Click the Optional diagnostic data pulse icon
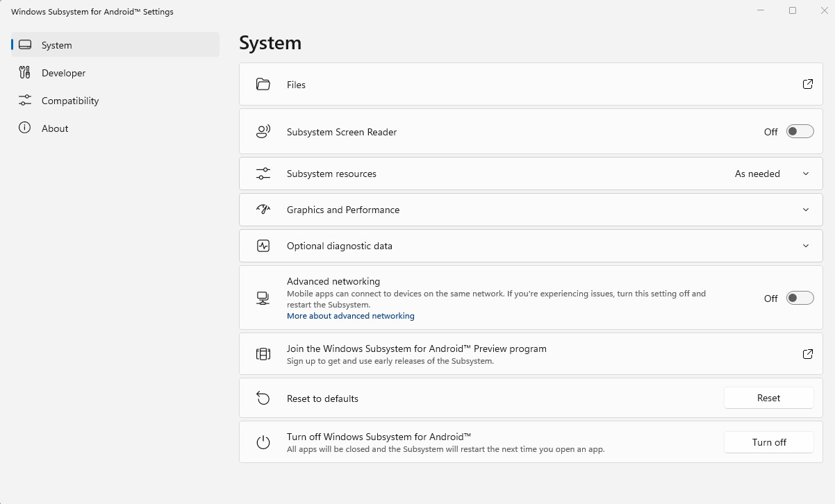The width and height of the screenshot is (835, 504). click(x=263, y=246)
